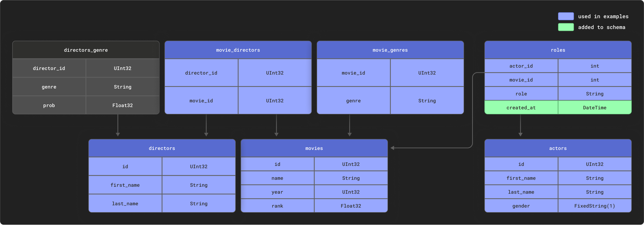The image size is (644, 226).
Task: Click the movies table title
Action: (x=314, y=148)
